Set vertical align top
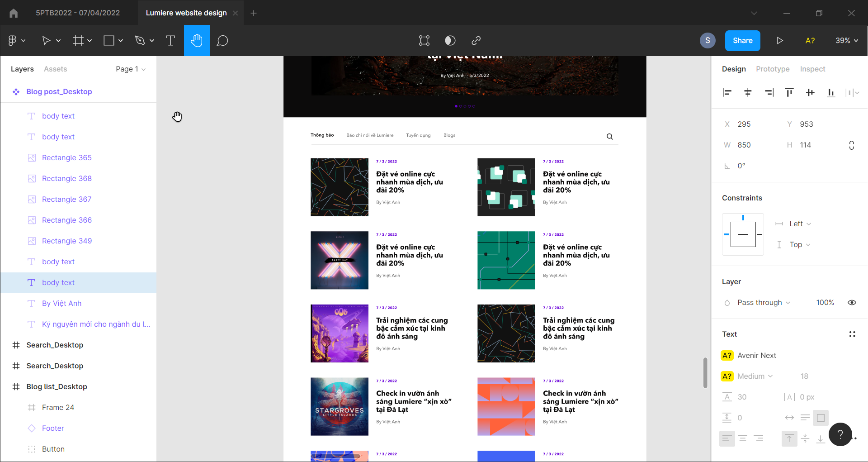 click(x=789, y=438)
